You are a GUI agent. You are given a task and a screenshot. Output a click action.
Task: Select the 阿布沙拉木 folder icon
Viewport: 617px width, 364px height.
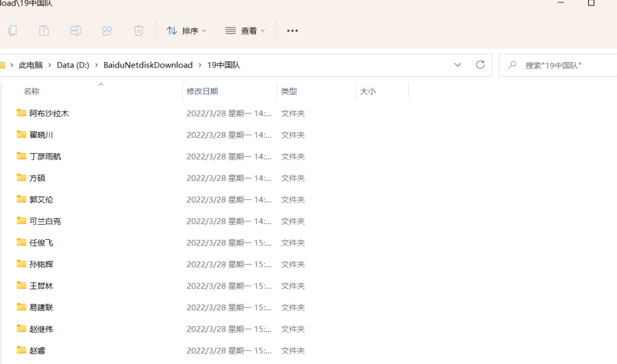coord(21,113)
